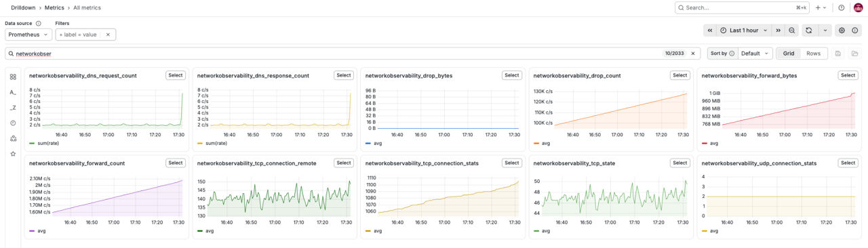Select networkobservability_drop_count metric

click(680, 75)
